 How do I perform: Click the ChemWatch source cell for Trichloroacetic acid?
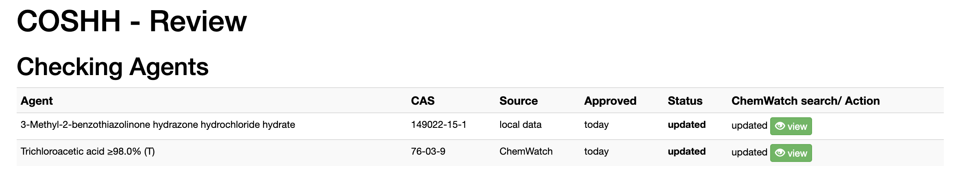(526, 151)
